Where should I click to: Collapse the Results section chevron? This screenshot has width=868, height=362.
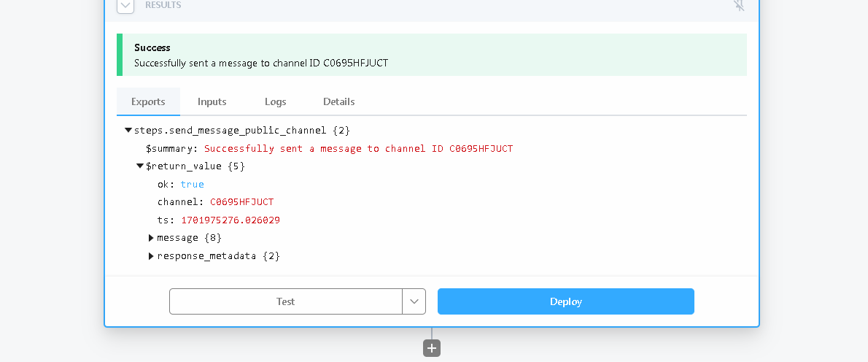[125, 6]
